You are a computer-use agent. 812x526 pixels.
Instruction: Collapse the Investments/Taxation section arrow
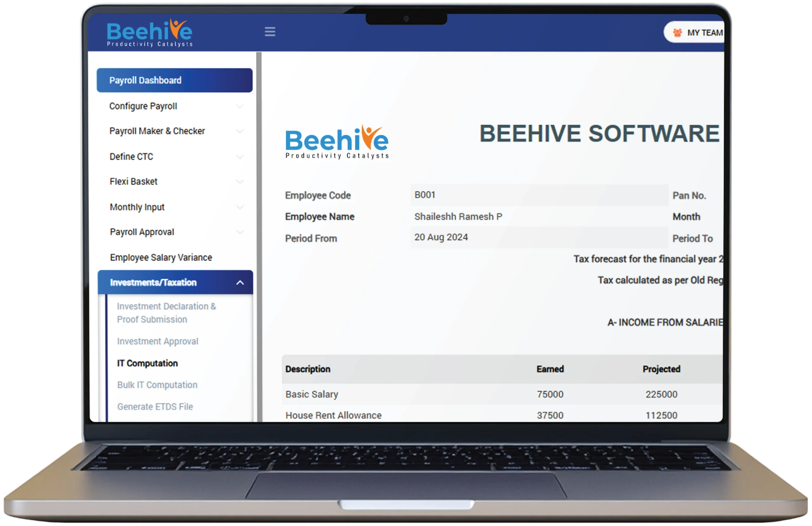click(x=240, y=283)
